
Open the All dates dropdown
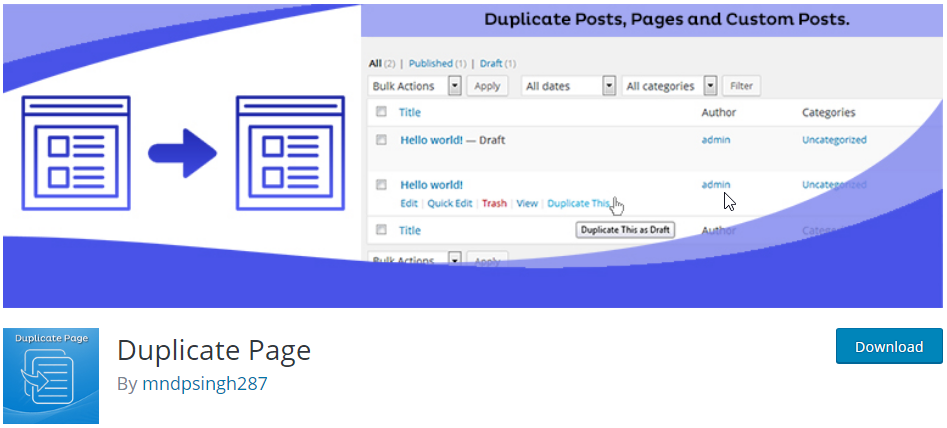click(569, 86)
